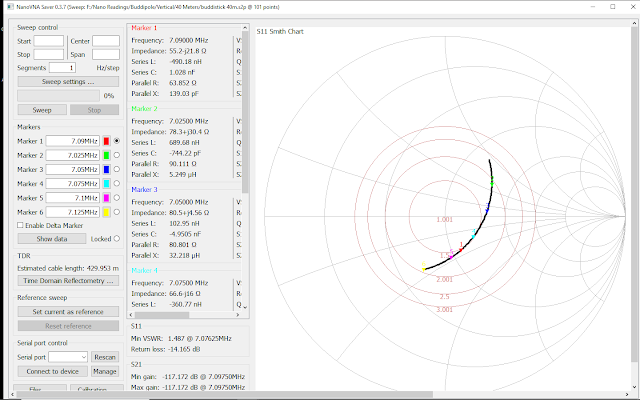Click the disabled Stop button
This screenshot has height=400, width=640.
(94, 110)
